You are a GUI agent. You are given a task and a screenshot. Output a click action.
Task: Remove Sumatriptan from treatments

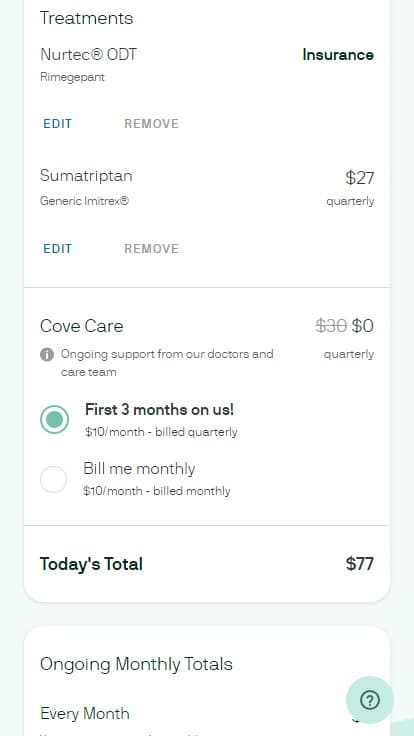[x=152, y=249]
